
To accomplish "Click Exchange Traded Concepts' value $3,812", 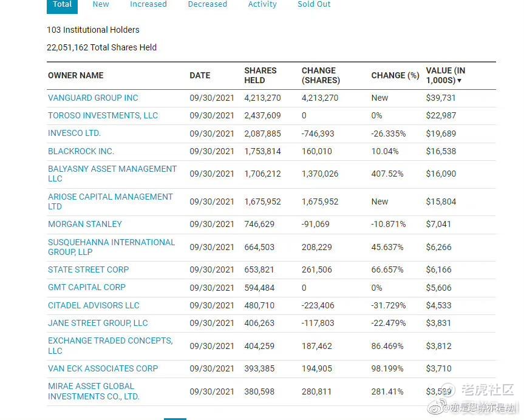I will tap(438, 346).
